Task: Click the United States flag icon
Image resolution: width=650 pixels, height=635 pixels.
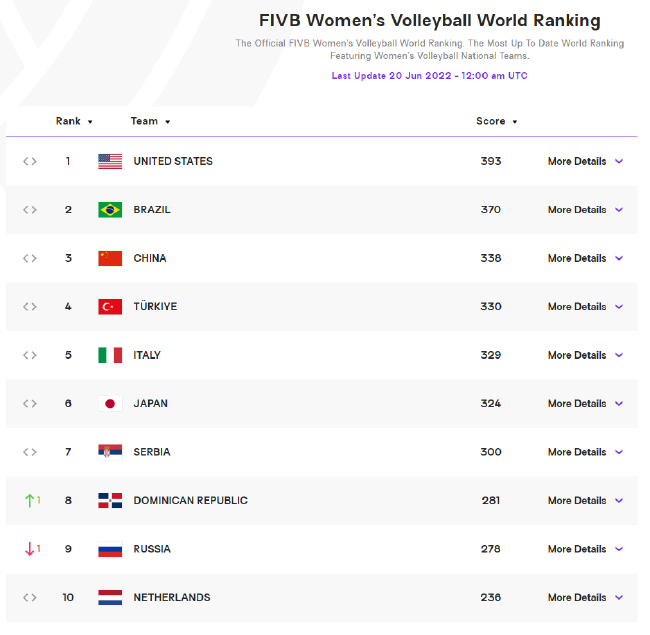Action: 110,161
